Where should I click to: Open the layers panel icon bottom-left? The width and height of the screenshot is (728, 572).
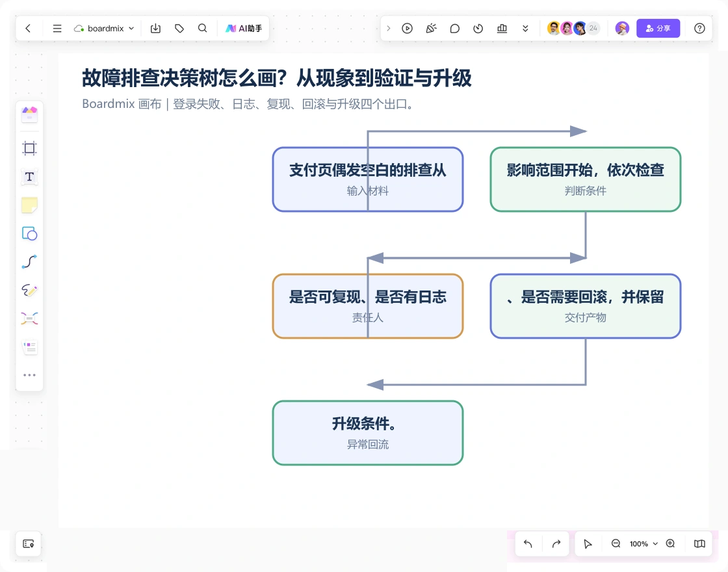(x=29, y=543)
